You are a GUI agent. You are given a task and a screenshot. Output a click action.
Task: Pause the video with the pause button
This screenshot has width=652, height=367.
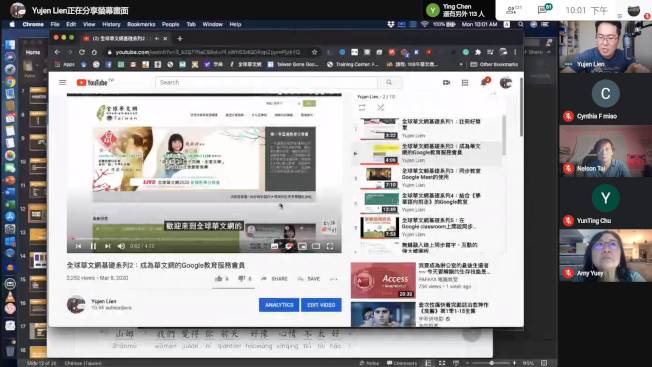93,246
